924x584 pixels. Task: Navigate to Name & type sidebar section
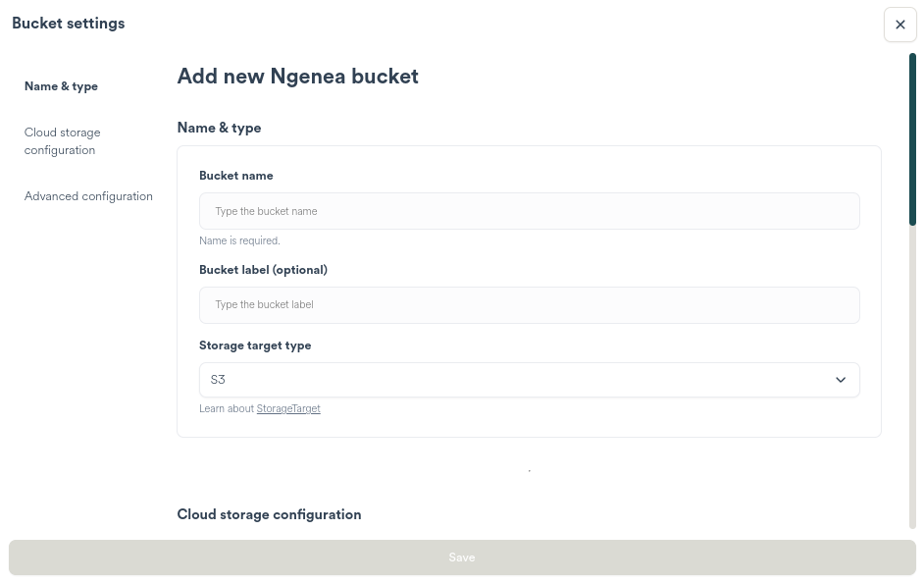61,86
